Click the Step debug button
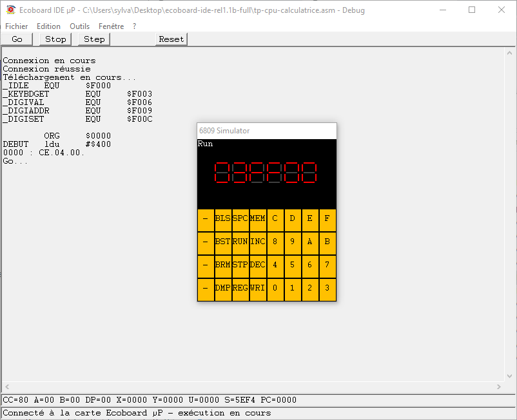 (94, 39)
